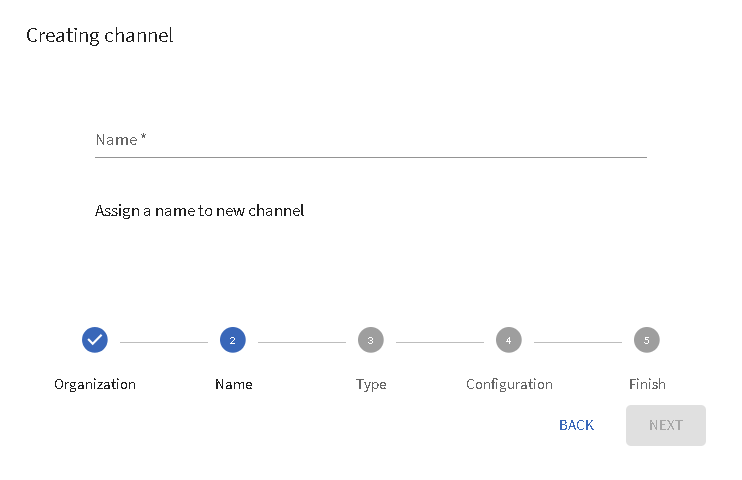Select the Configuration step label

509,384
